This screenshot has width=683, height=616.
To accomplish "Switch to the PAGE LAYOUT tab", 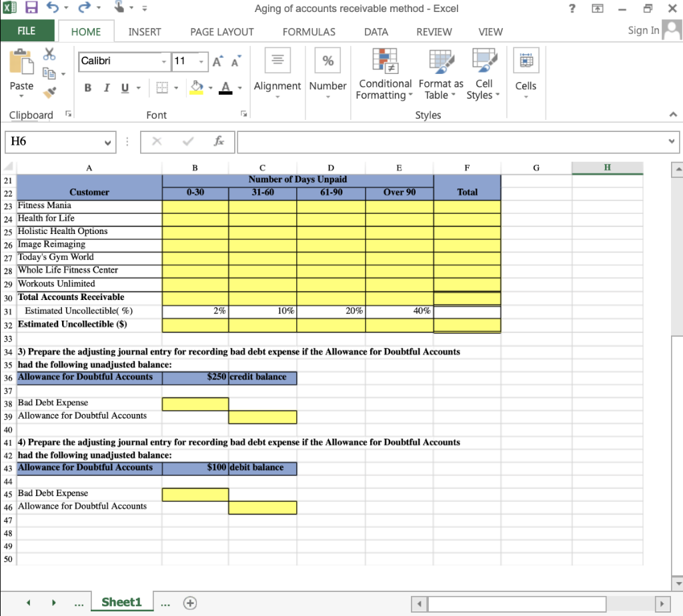I will tap(221, 32).
